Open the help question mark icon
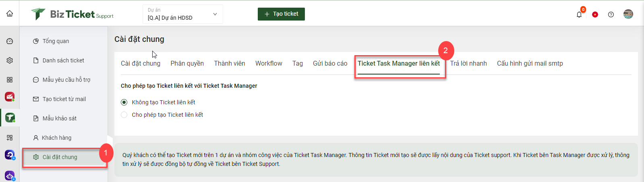This screenshot has width=644, height=182. pos(611,14)
